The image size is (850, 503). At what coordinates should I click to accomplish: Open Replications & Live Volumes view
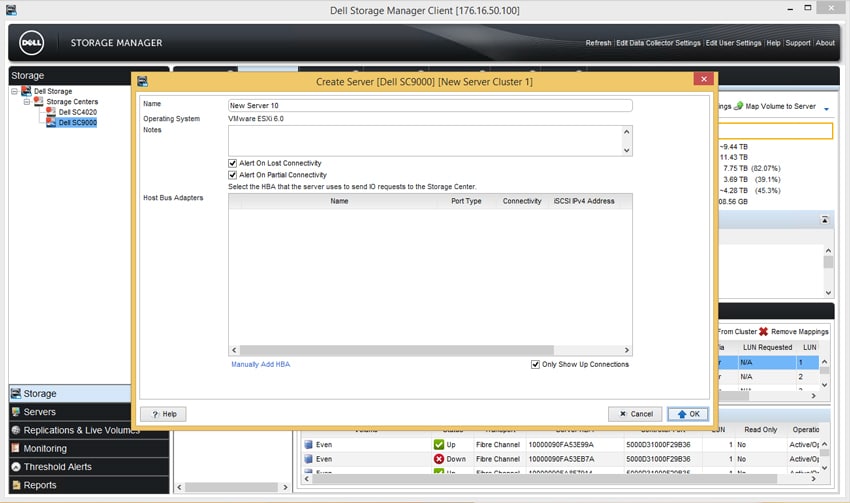[x=70, y=430]
